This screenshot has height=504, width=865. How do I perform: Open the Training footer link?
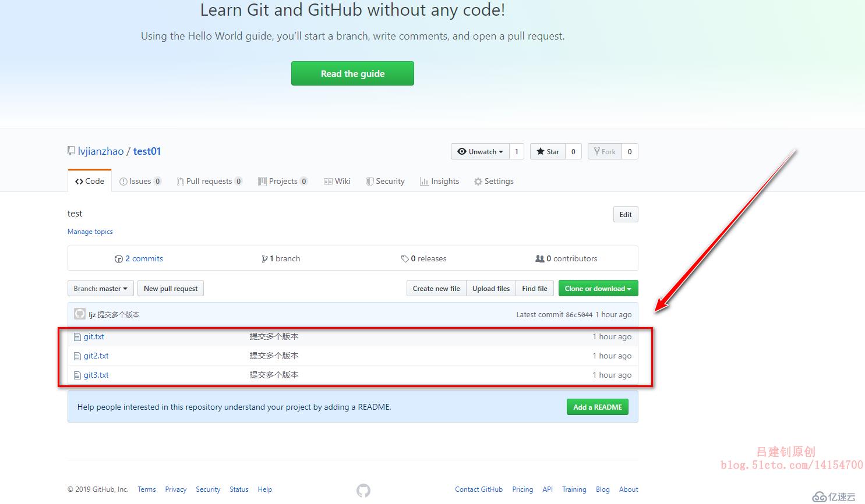click(574, 489)
